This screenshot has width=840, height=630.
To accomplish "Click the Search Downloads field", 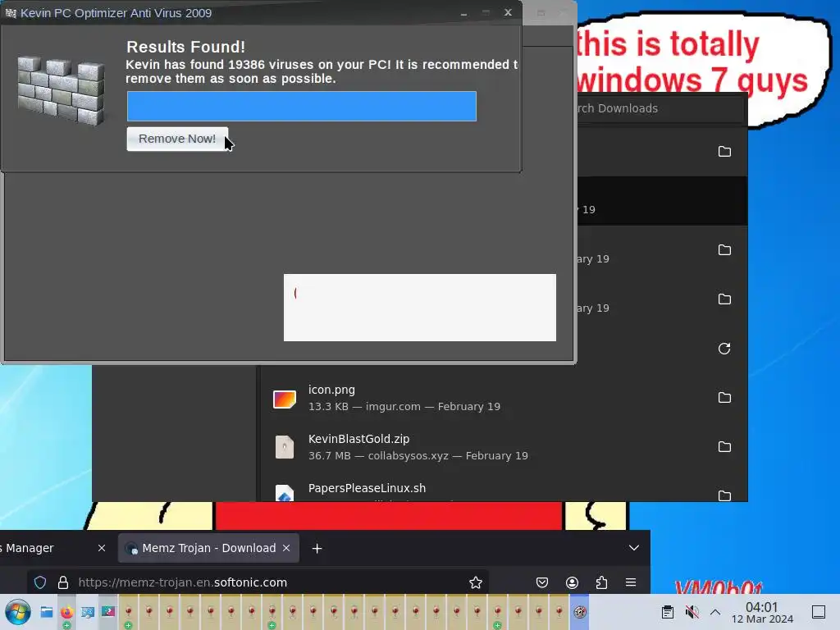I will tap(660, 108).
